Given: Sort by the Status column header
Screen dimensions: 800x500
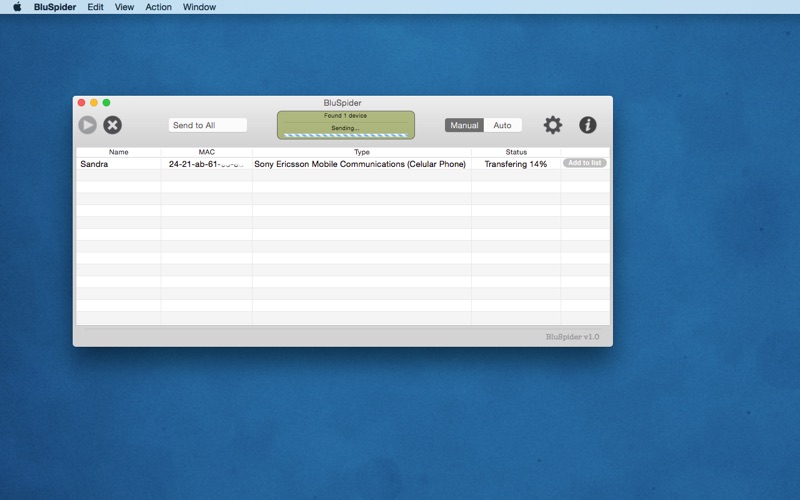Looking at the screenshot, I should point(516,152).
